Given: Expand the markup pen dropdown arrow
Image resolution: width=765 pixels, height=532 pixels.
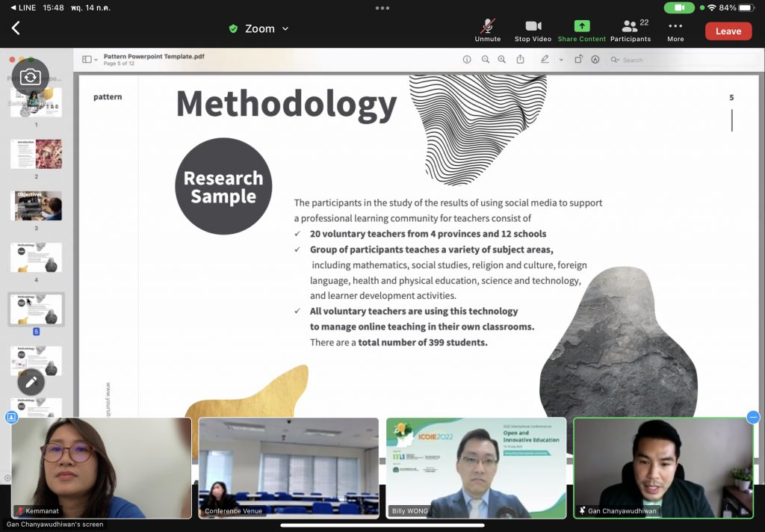Looking at the screenshot, I should pos(561,60).
